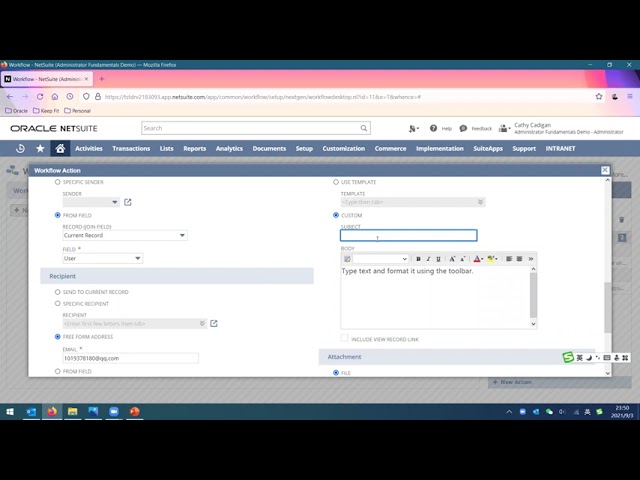
Task: Open the Windows Start menu
Action: pyautogui.click(x=10, y=412)
